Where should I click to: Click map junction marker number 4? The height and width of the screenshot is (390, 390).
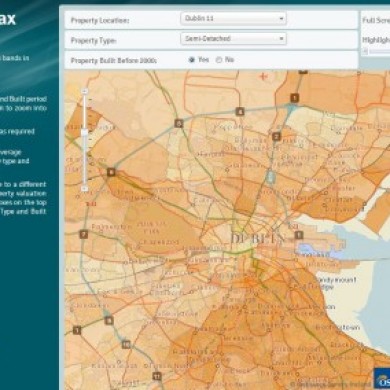click(x=240, y=112)
